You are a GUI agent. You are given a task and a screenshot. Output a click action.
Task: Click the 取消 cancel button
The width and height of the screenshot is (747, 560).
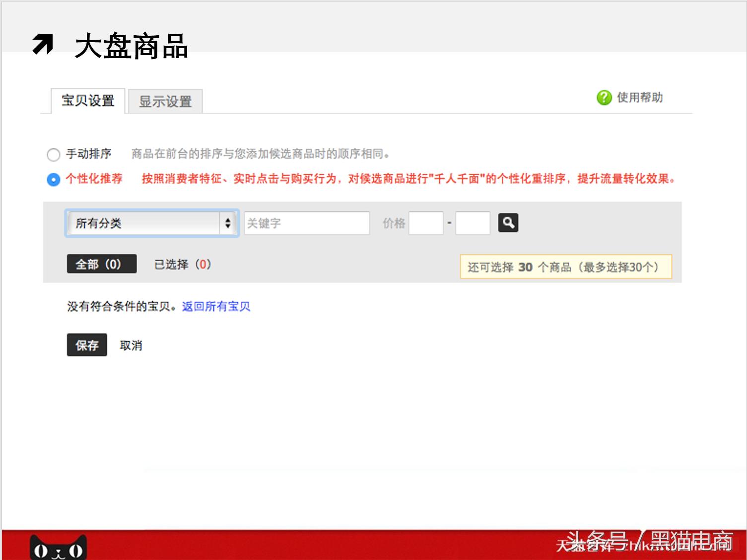[130, 345]
